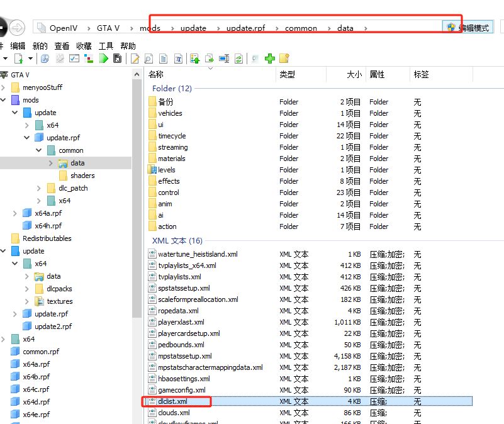Expand the x64a.rpf tree node
This screenshot has height=424, width=504.
tap(15, 213)
